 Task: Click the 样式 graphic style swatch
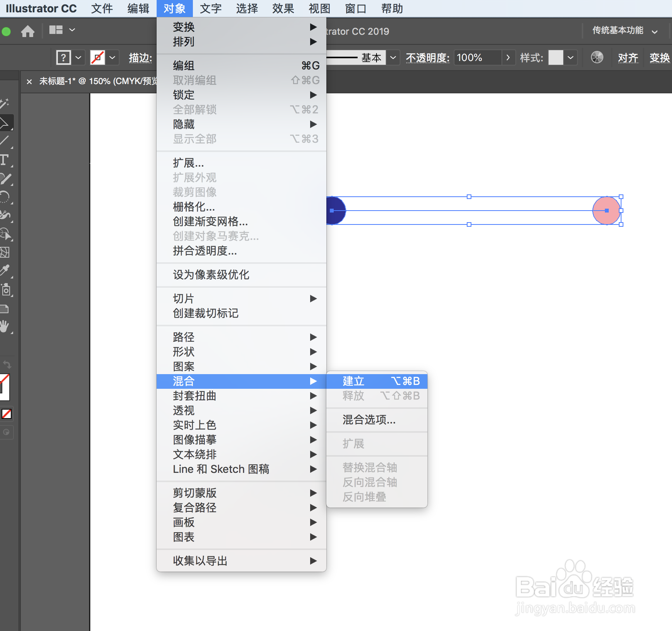[556, 58]
